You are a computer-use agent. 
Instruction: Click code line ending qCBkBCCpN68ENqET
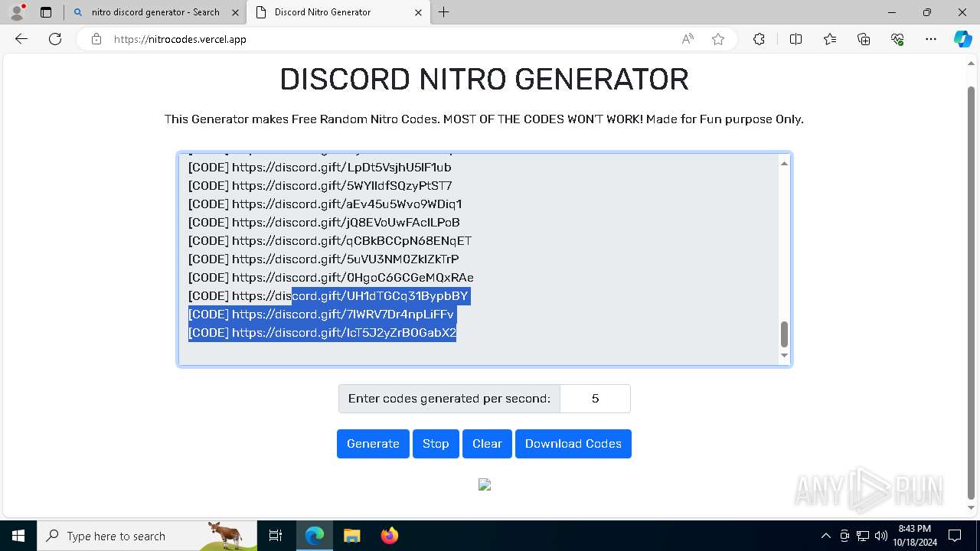click(x=330, y=240)
